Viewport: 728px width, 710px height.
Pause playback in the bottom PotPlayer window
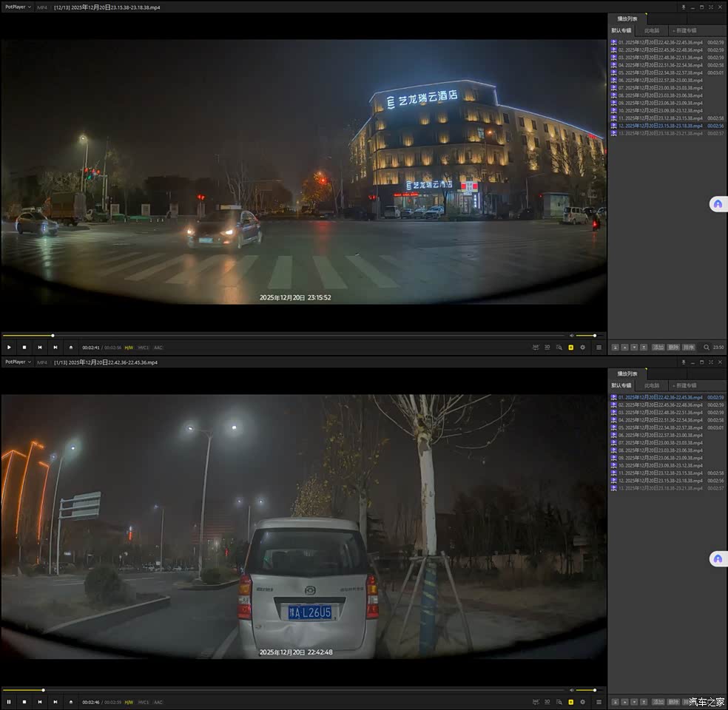(9, 702)
